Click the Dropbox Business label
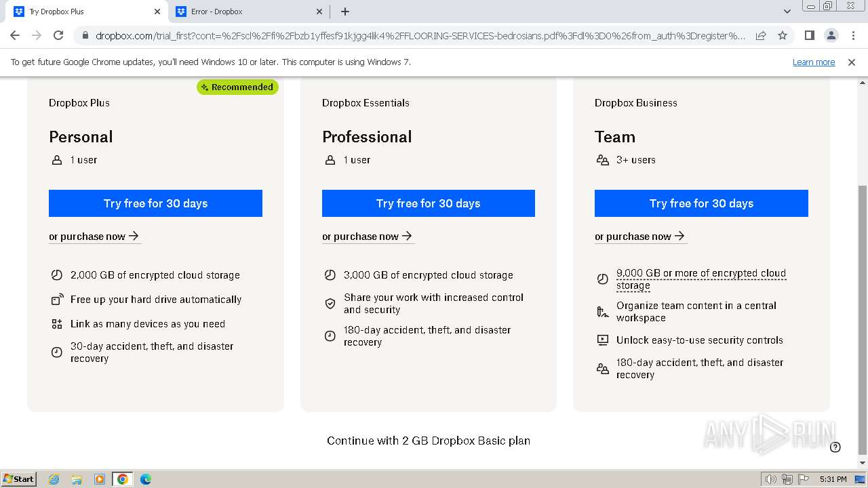The image size is (868, 488). 636,103
